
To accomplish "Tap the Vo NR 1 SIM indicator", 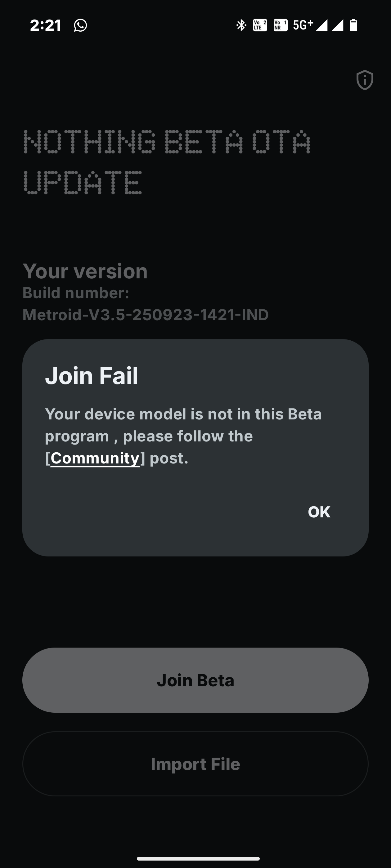I will coord(280,25).
